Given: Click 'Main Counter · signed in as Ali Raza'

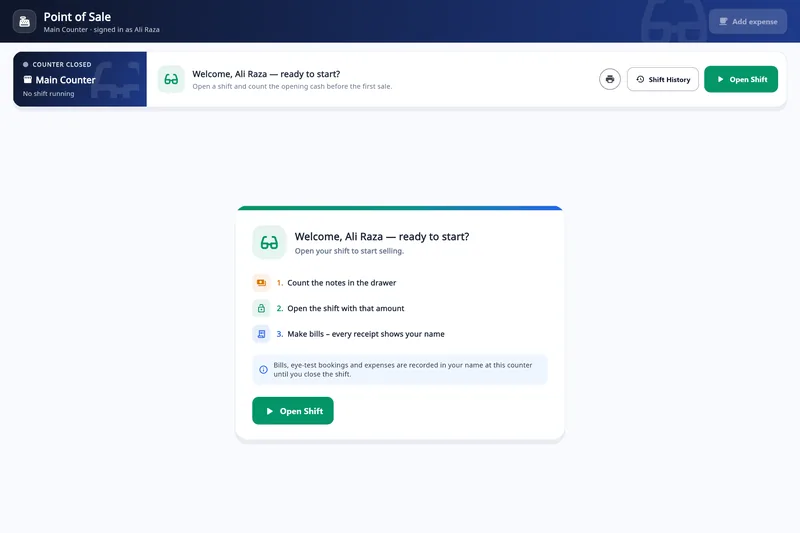Looking at the screenshot, I should click(102, 30).
